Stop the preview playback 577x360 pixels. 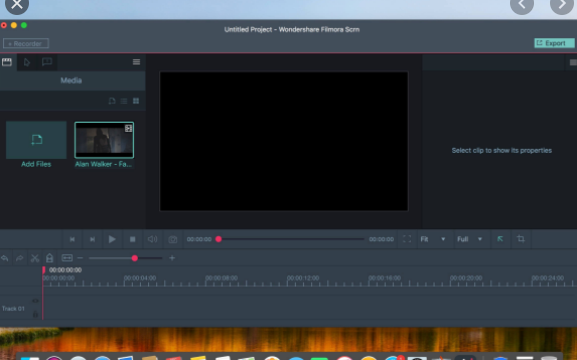tap(132, 239)
